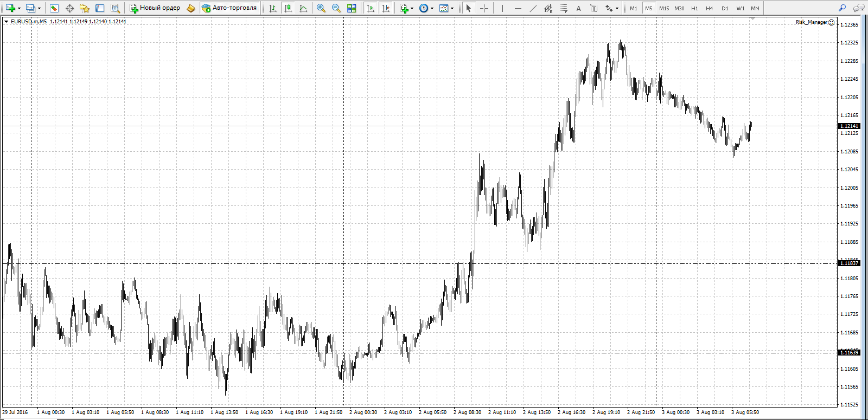Select the trendline drawing tool
This screenshot has height=420, width=868.
[533, 8]
